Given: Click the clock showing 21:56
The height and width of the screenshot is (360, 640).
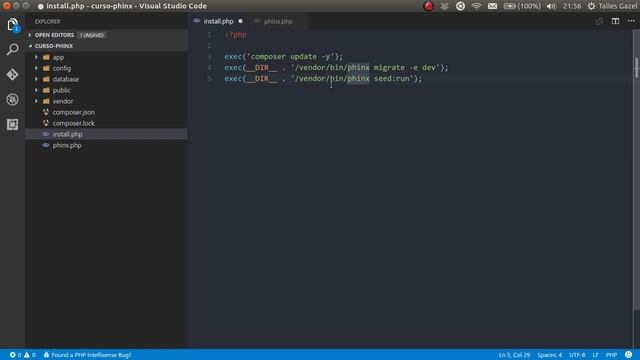Looking at the screenshot, I should click(572, 6).
